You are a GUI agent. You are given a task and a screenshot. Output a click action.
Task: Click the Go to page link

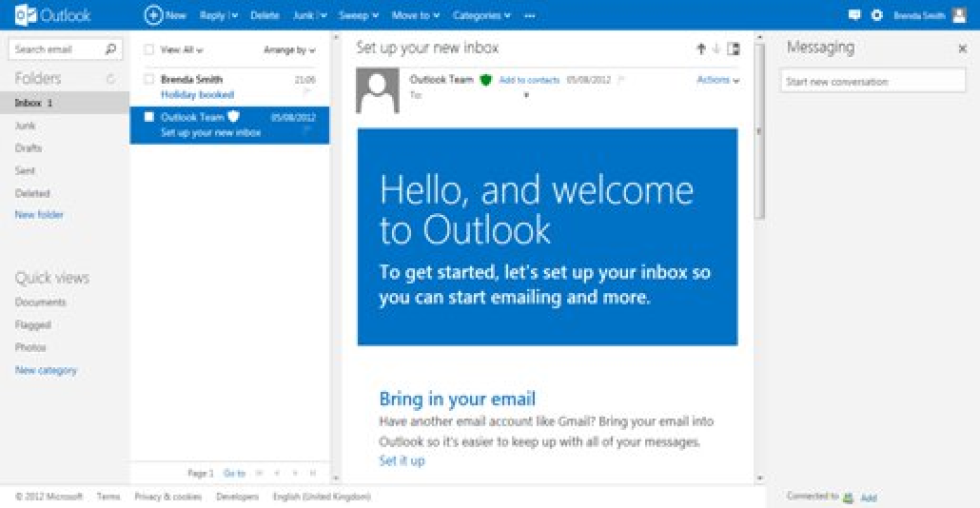click(234, 473)
